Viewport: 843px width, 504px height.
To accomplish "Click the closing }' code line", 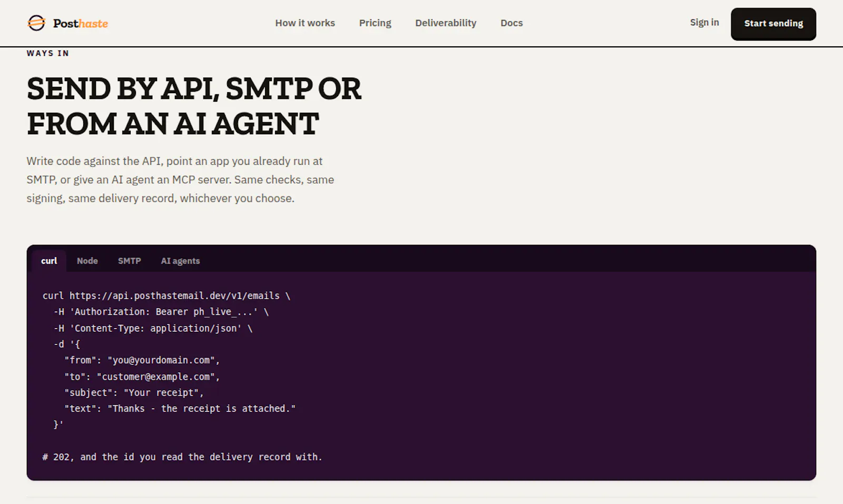I will tap(58, 424).
